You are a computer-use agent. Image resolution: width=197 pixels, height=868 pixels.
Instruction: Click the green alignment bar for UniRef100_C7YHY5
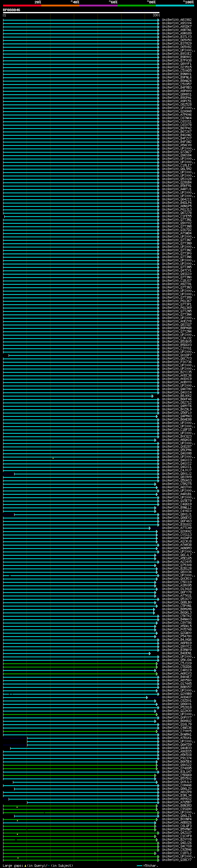point(80,731)
